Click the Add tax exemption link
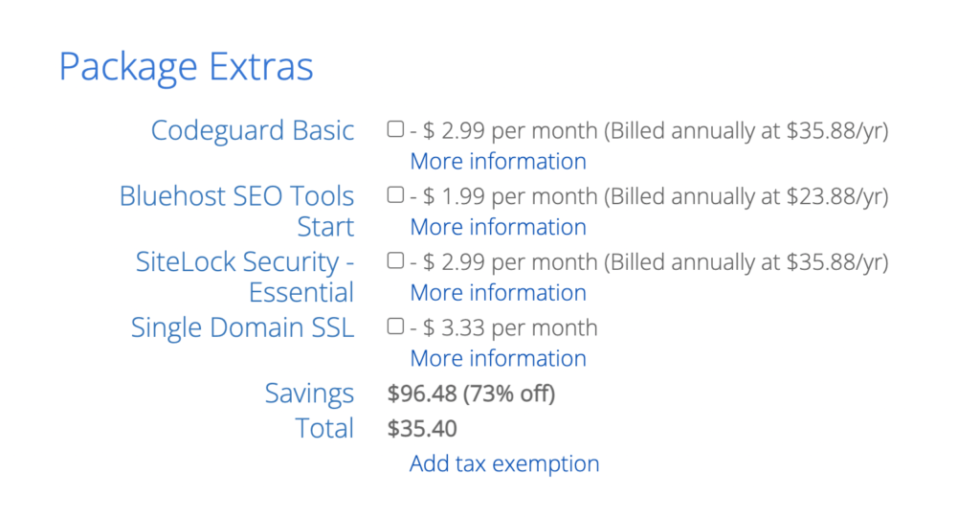980x518 pixels. 504,463
